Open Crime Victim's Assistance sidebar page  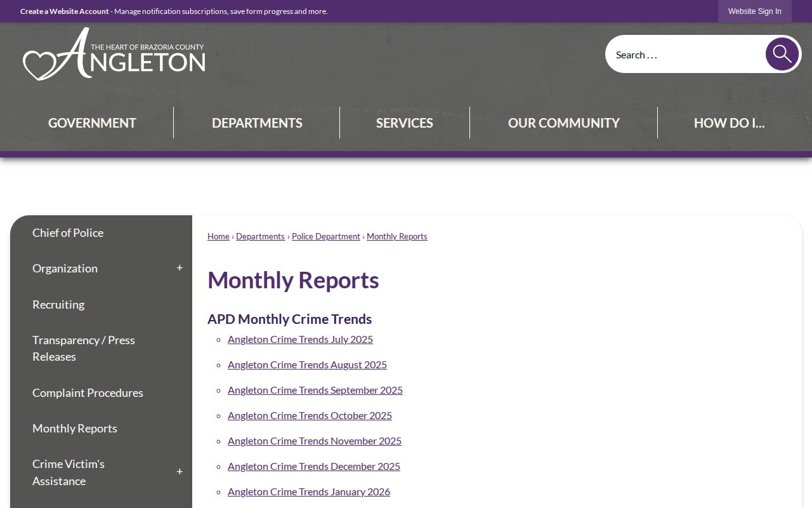[x=69, y=472]
